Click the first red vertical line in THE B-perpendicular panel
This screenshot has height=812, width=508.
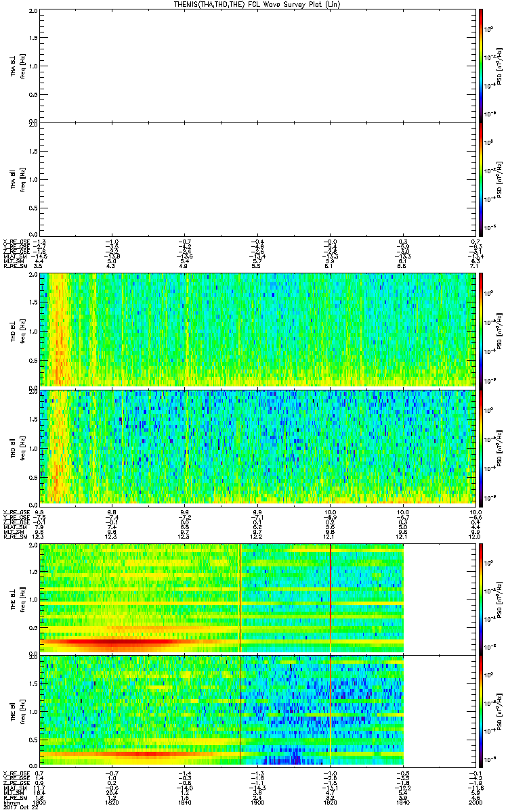coord(240,598)
